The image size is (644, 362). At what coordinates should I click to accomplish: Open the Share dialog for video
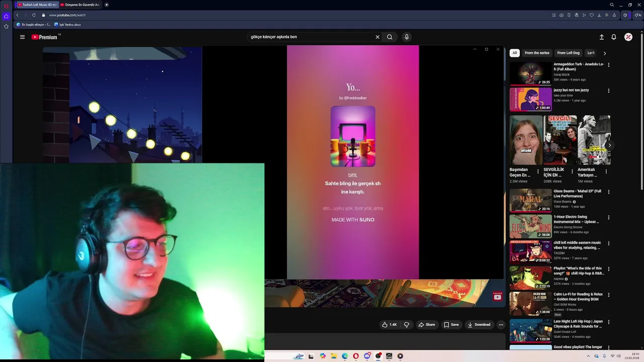click(427, 325)
